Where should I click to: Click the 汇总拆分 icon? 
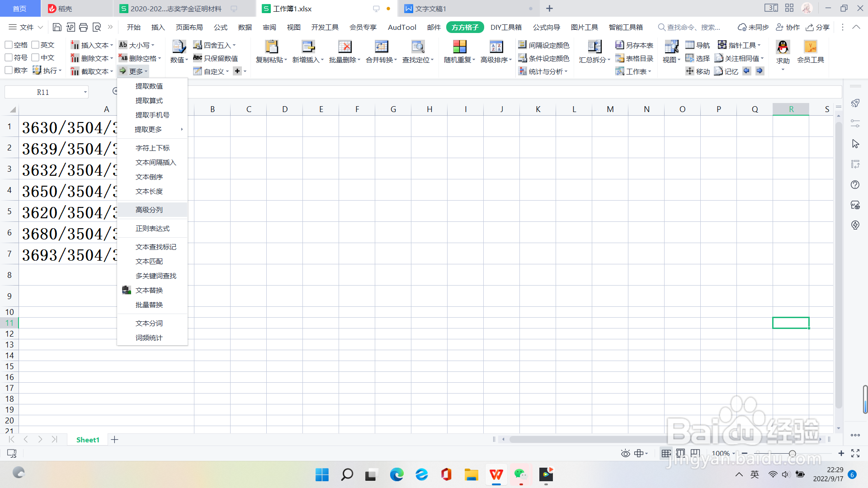[x=594, y=47]
